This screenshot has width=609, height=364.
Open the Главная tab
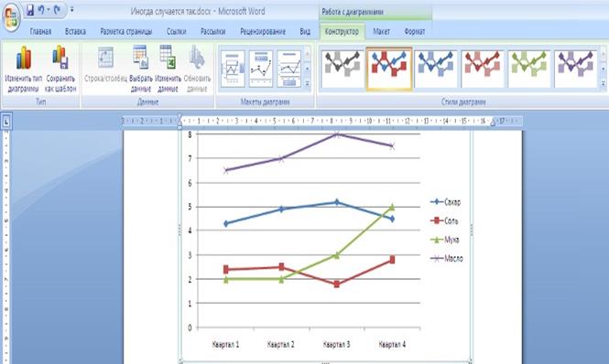(40, 31)
